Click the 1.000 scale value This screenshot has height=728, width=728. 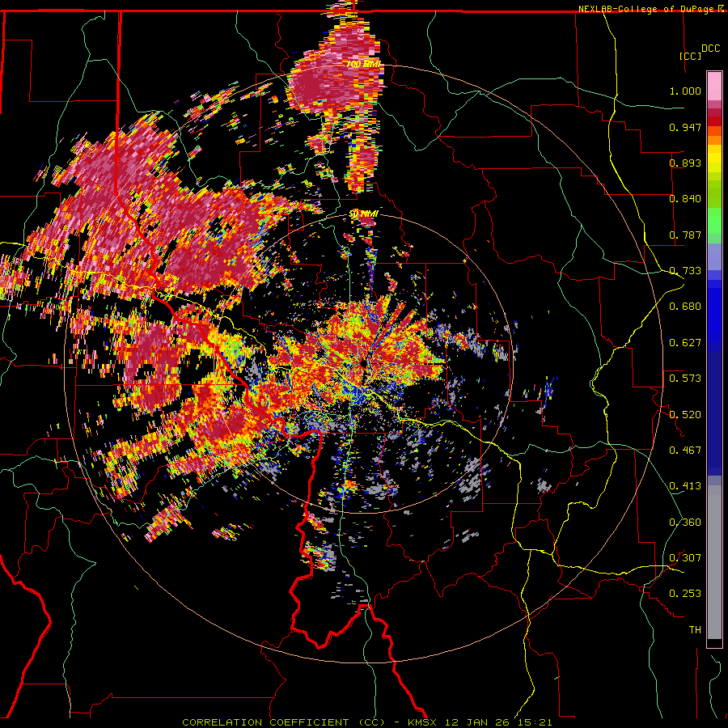tap(685, 91)
